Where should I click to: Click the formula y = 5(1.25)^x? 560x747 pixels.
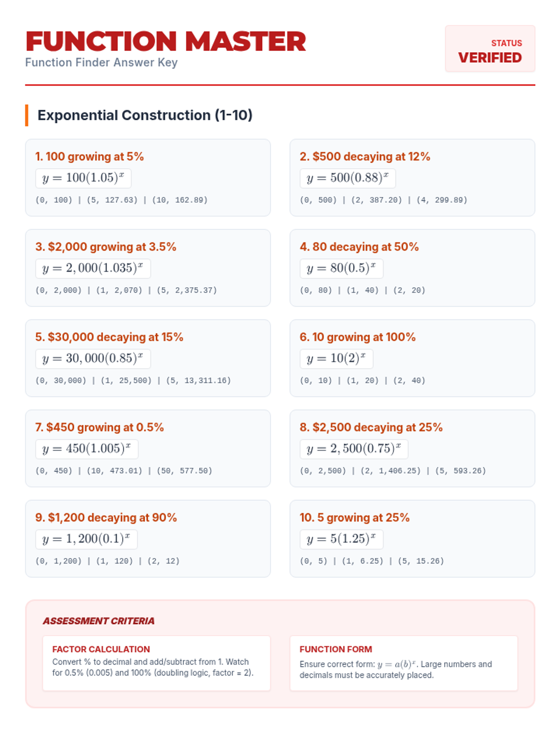coord(341,539)
